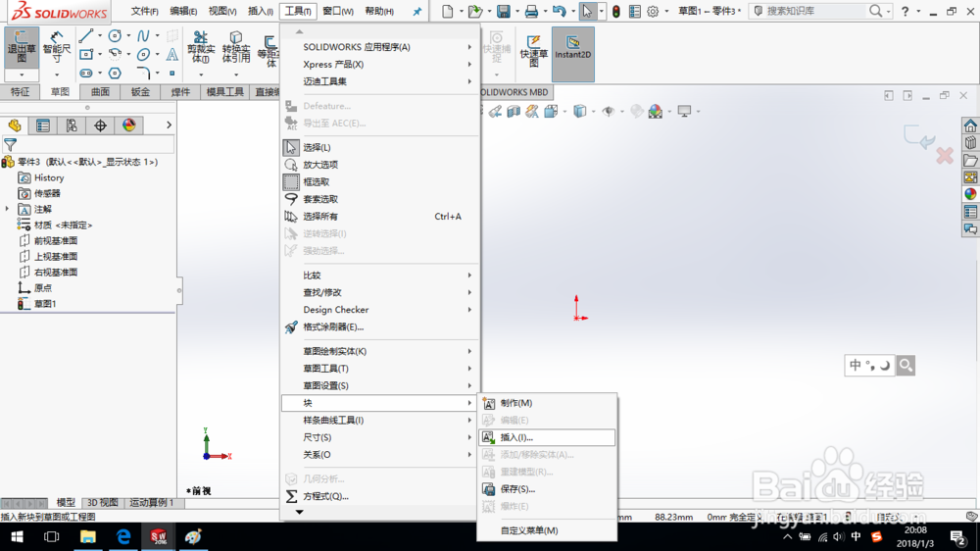
Task: Click 选择(L) in the tools menu
Action: click(380, 147)
